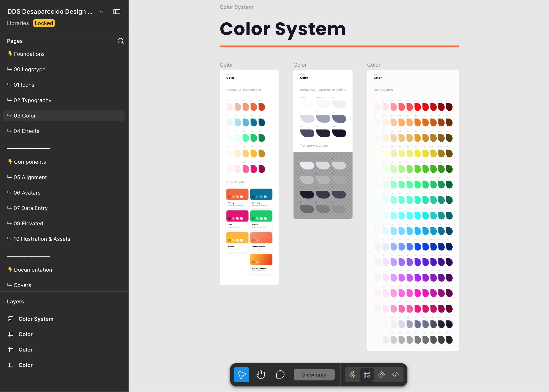549x392 pixels.
Task: Click the View only button
Action: tap(314, 375)
